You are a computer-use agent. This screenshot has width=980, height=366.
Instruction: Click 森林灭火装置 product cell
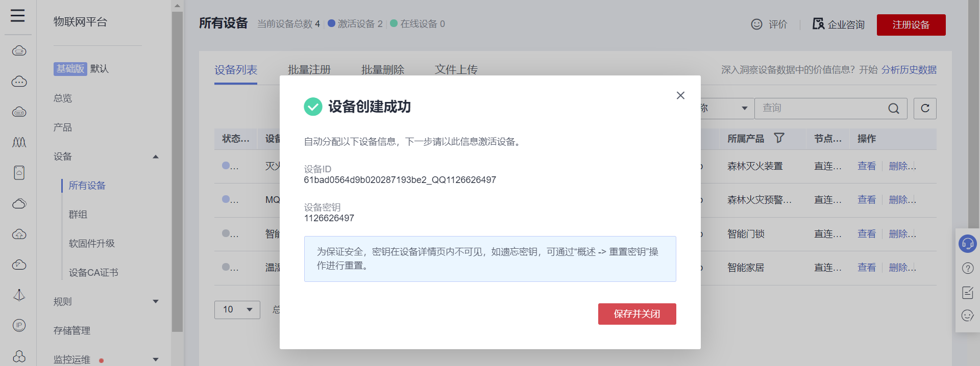755,166
